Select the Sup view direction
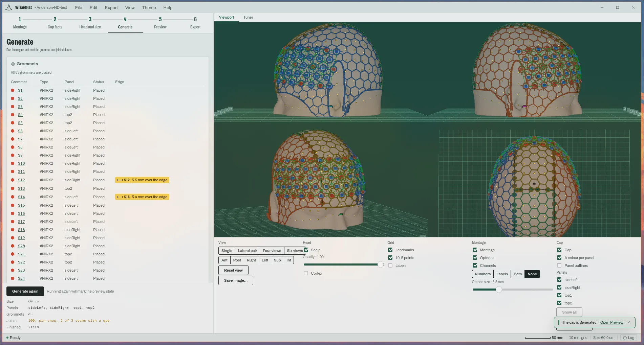Viewport: 644px width, 345px height. click(x=277, y=260)
